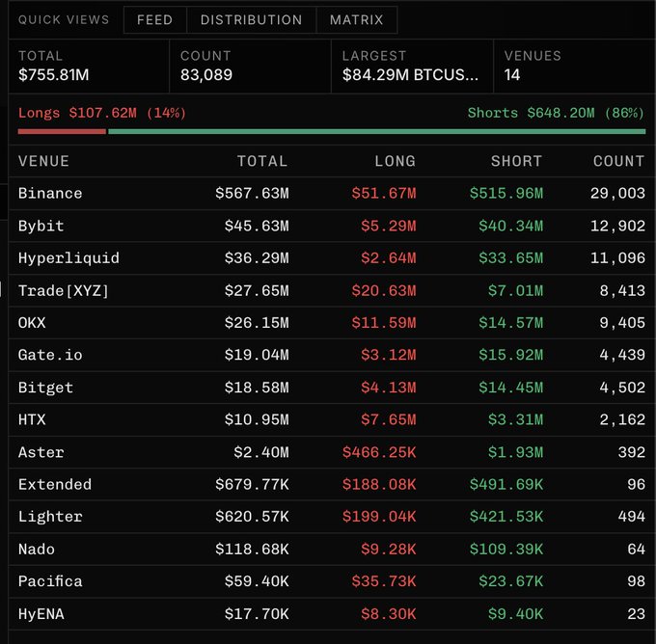This screenshot has width=656, height=644.
Task: Click Binance short value $515.96M
Action: pos(506,193)
